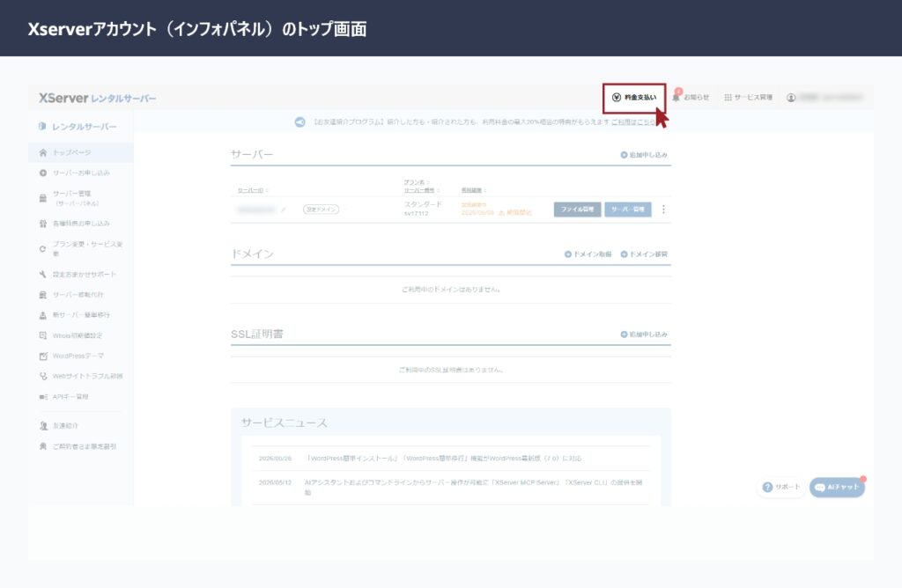Open the AIチャット chat button

coord(838,488)
